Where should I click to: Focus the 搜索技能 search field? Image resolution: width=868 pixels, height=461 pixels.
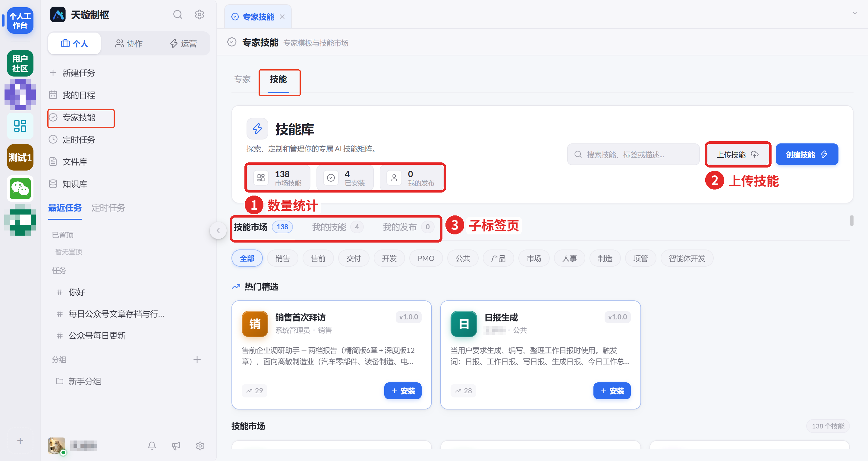[x=634, y=155]
